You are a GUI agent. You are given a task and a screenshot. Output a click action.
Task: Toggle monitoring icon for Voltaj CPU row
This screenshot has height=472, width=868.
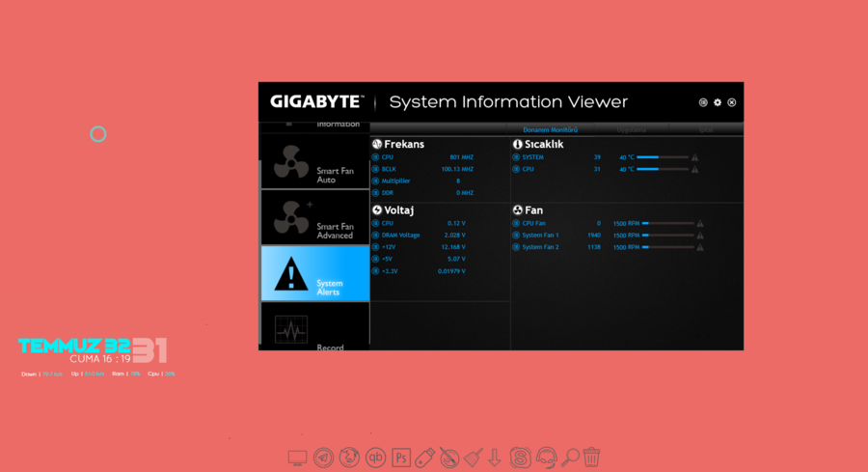(x=375, y=223)
